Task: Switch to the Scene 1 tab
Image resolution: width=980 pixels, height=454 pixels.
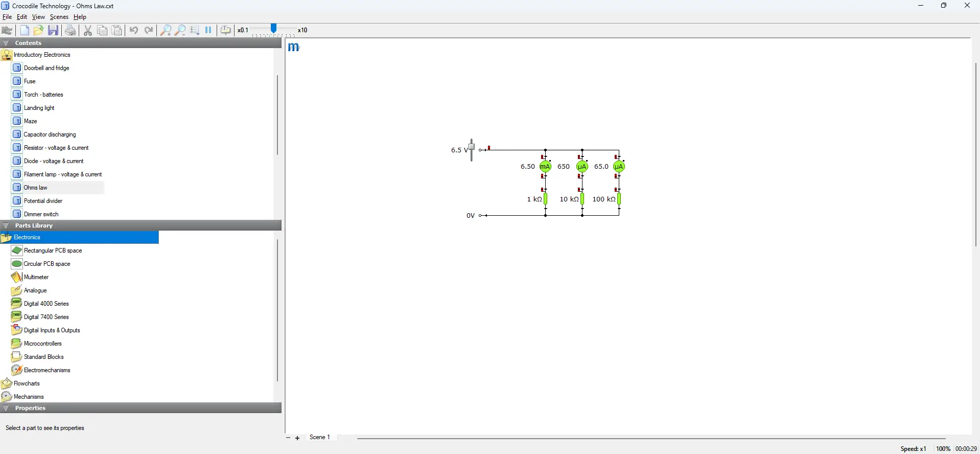Action: (320, 438)
